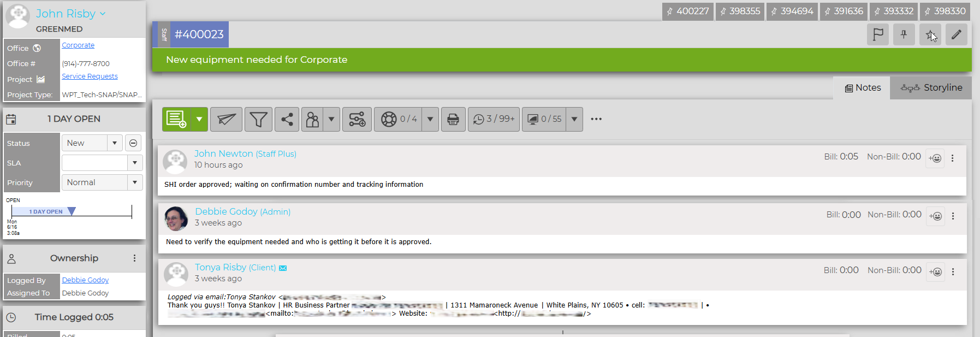Add emoji reaction to Debbie Godoy's note
The width and height of the screenshot is (980, 337).
(x=936, y=216)
